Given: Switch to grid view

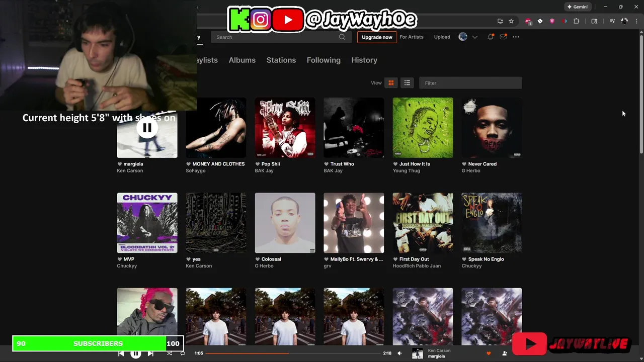Looking at the screenshot, I should coord(391,83).
